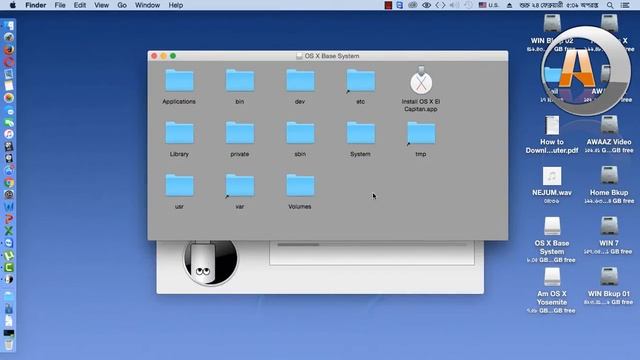Click Spotlight search magnifier in menu bar
Viewport: 640px width, 360px height.
[x=610, y=5]
